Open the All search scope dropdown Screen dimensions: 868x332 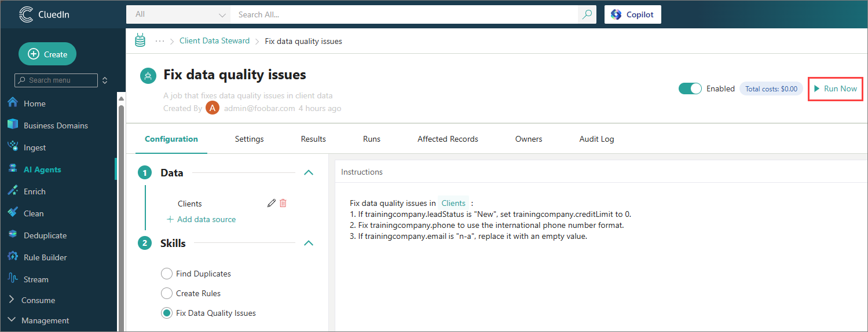[x=178, y=14]
